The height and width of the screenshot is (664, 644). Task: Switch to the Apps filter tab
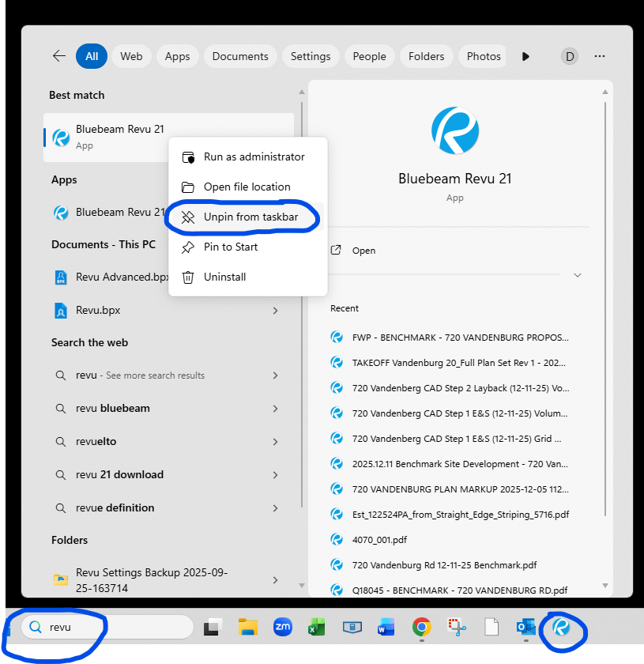(178, 56)
